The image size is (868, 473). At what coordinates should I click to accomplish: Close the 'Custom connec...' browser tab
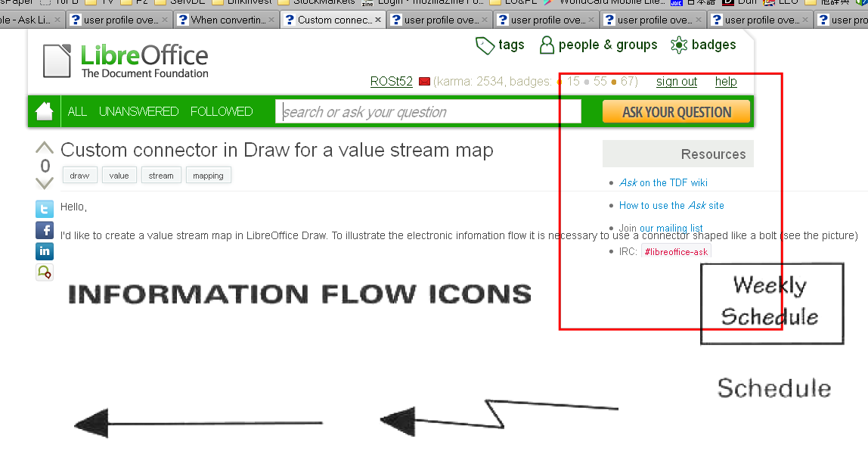[379, 20]
